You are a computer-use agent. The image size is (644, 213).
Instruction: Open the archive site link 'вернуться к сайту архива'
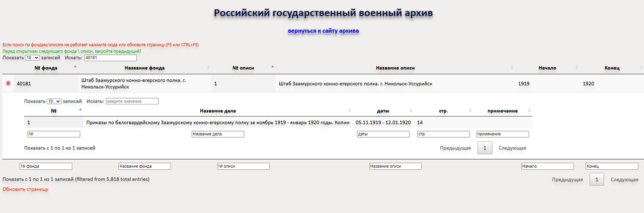(323, 31)
